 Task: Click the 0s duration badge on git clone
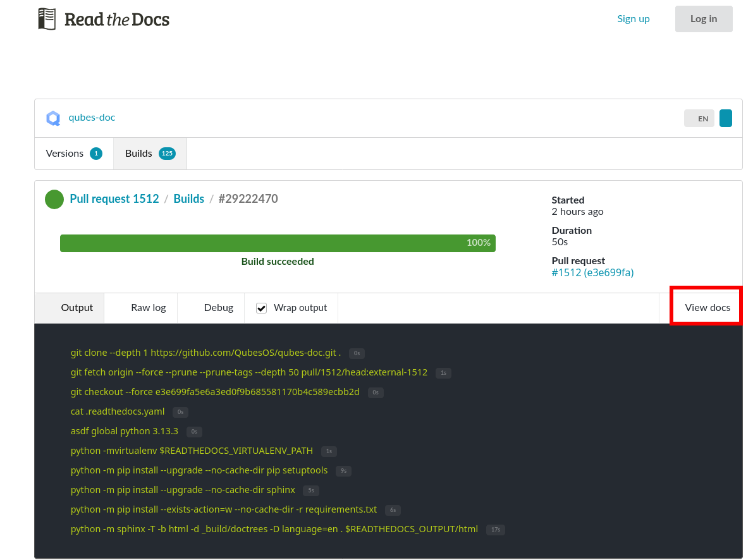pos(356,353)
